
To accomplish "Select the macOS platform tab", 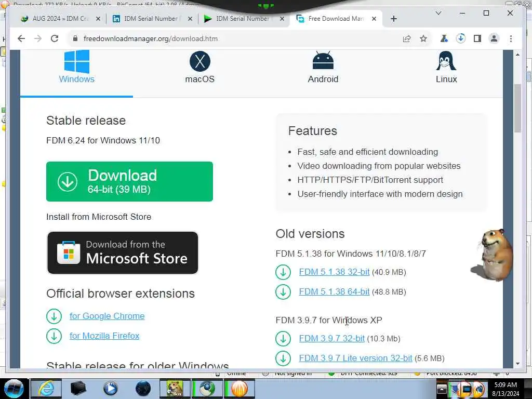I will (x=200, y=67).
